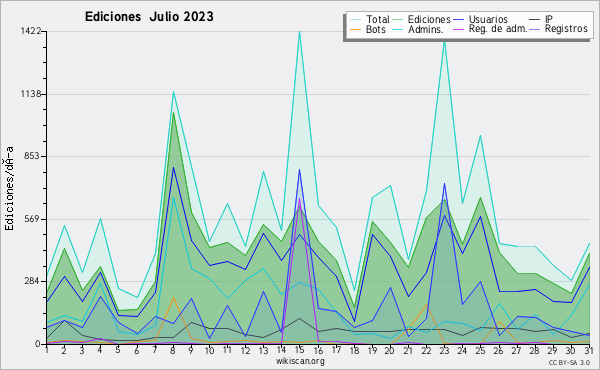Click the Total legend line swatch
The image size is (600, 370).
[356, 20]
